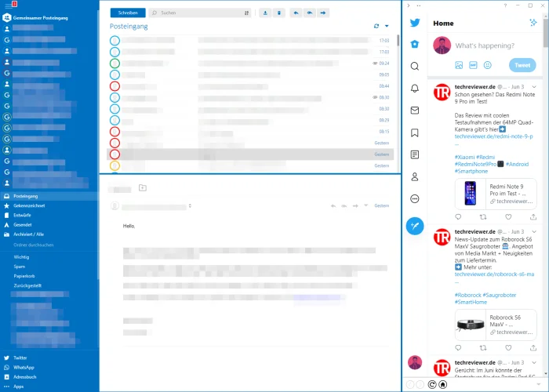The width and height of the screenshot is (549, 392).
Task: Retweet the Roborock S6 MaxV tweet
Action: (x=483, y=348)
